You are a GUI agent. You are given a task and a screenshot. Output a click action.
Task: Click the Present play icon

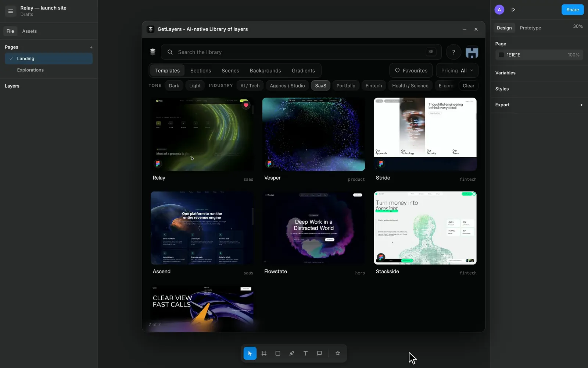pos(513,10)
